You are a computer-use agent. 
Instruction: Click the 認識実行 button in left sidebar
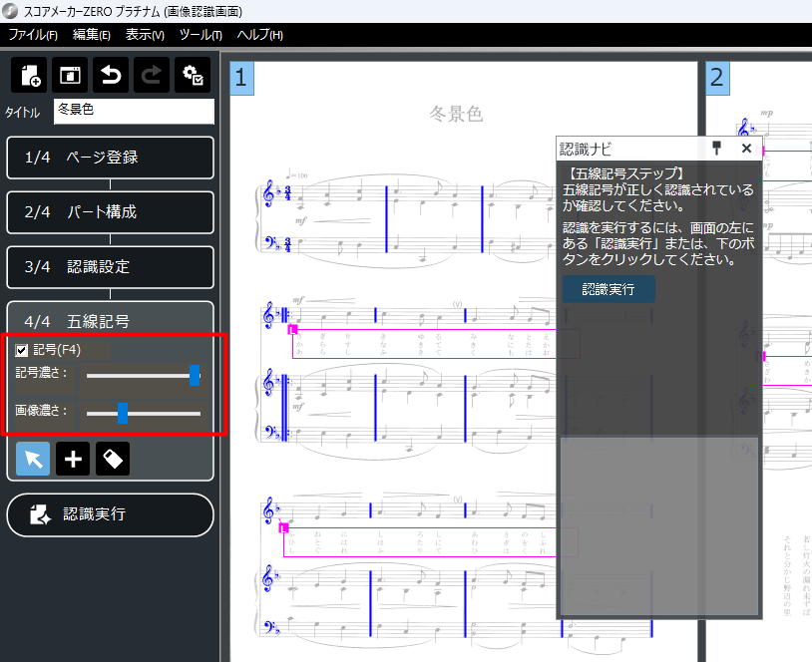110,514
